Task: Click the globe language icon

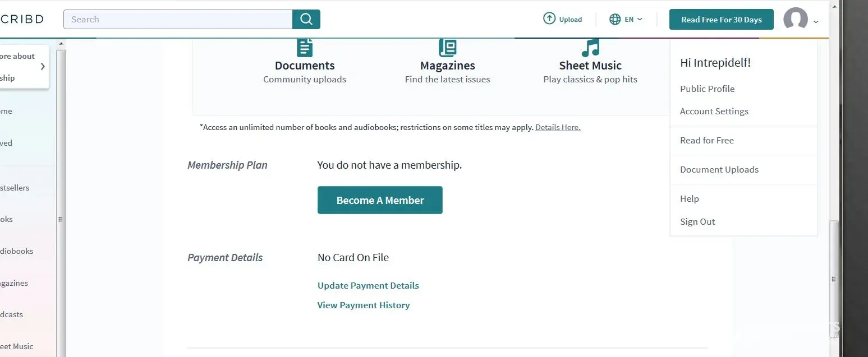Action: coord(615,19)
